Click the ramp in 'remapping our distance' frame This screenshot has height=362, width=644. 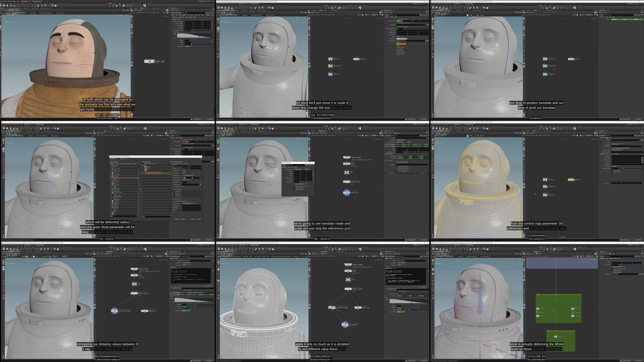click(x=193, y=300)
